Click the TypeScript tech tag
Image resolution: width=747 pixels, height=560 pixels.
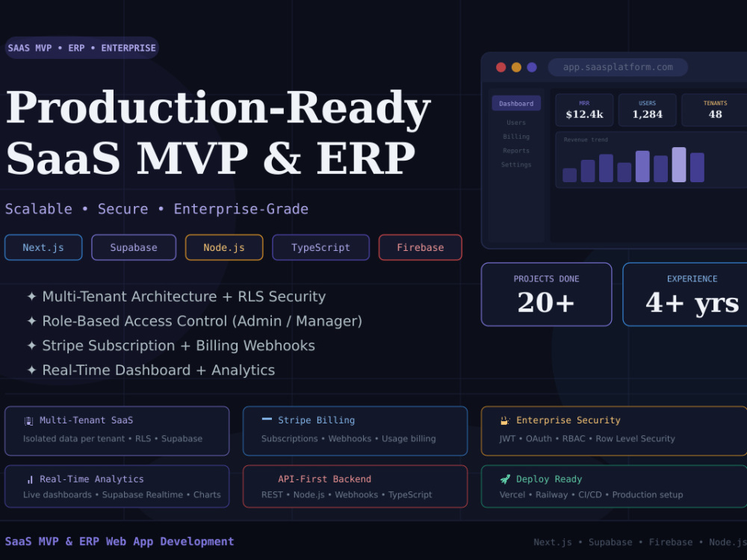coord(320,248)
